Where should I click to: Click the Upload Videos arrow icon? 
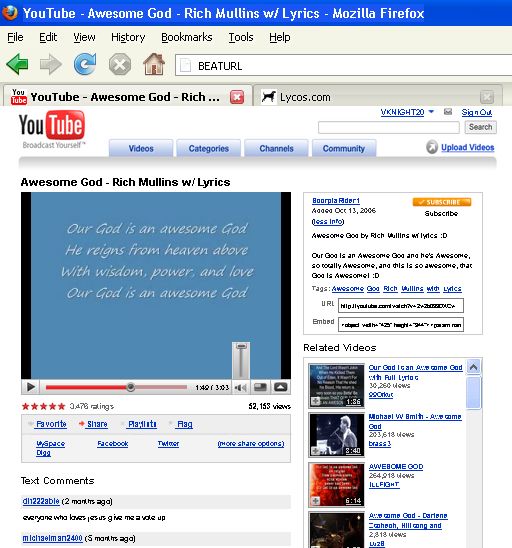click(x=432, y=147)
